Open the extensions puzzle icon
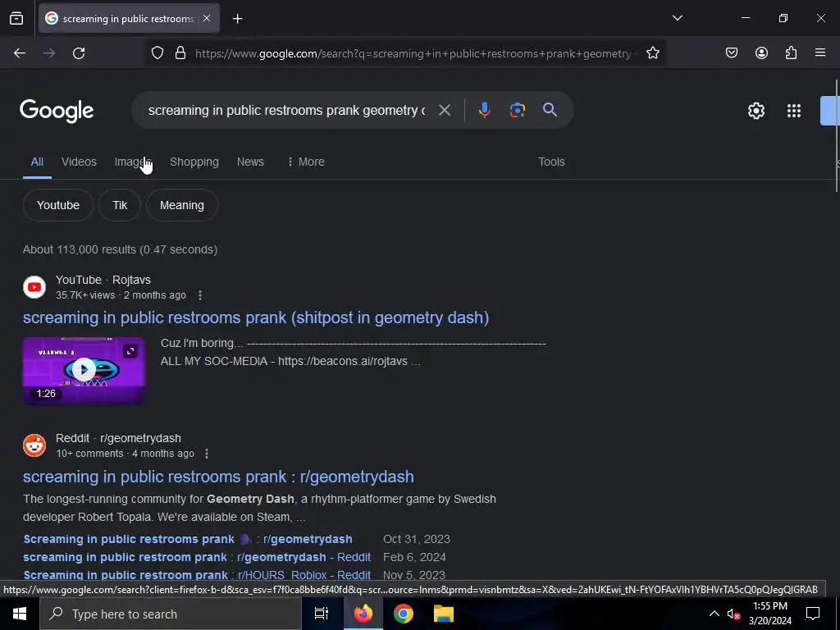The height and width of the screenshot is (630, 840). (x=791, y=53)
